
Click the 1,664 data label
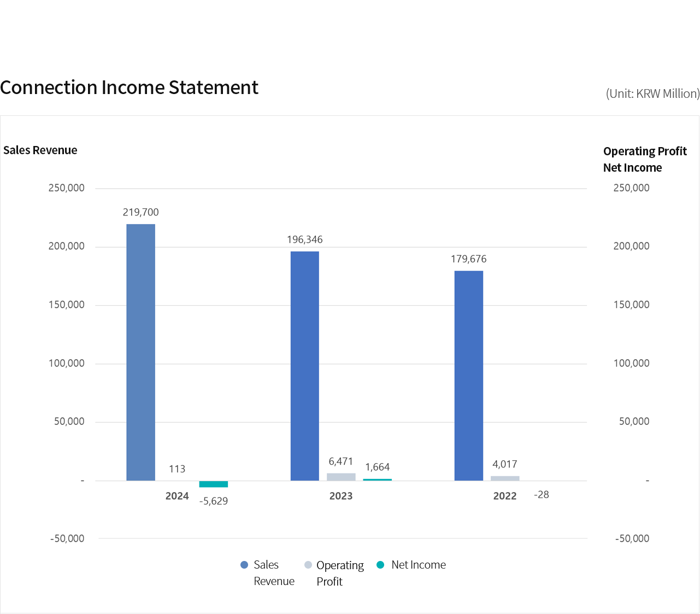378,467
